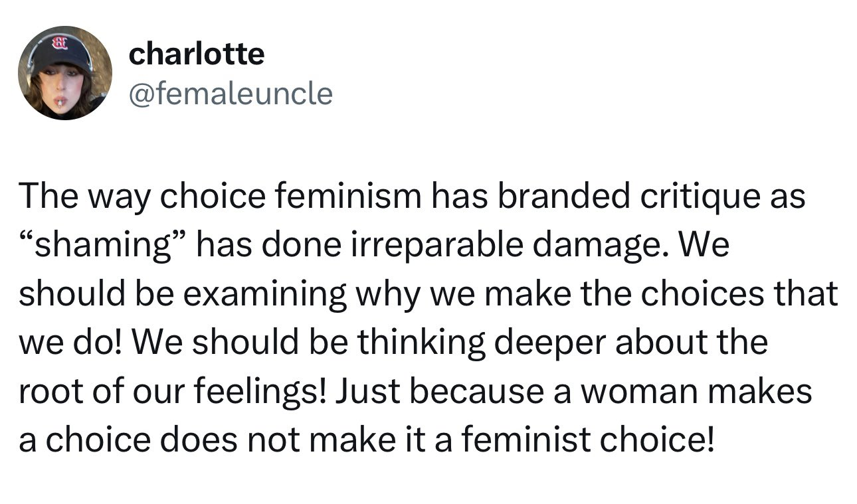Screen dimensions: 857x504
Task: Open the display name "charlotte"
Action: pos(196,54)
